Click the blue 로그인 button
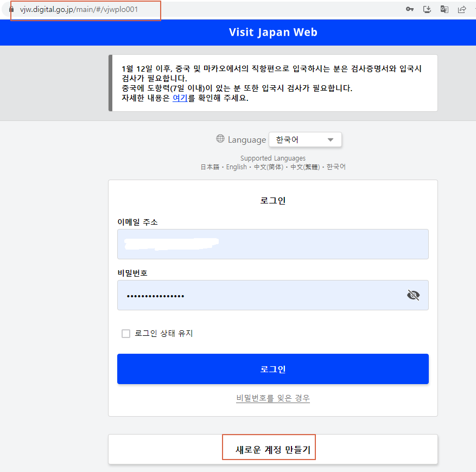476x472 pixels. (273, 369)
